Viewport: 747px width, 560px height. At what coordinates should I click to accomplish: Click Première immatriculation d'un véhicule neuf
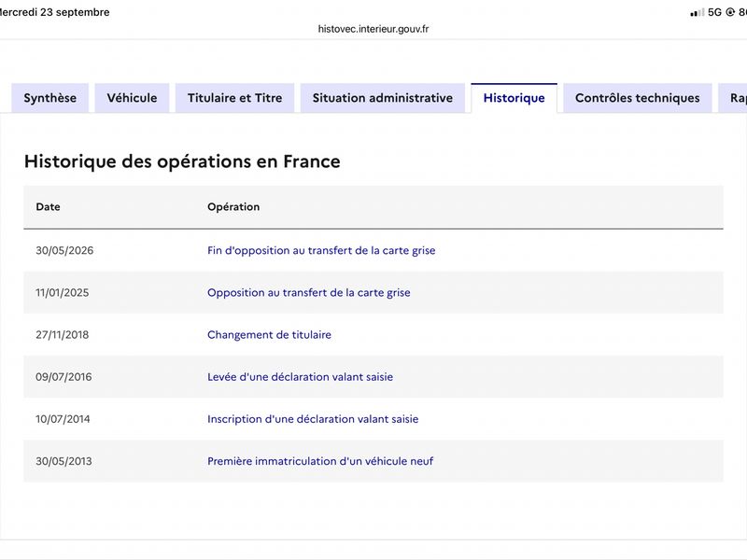pyautogui.click(x=320, y=461)
